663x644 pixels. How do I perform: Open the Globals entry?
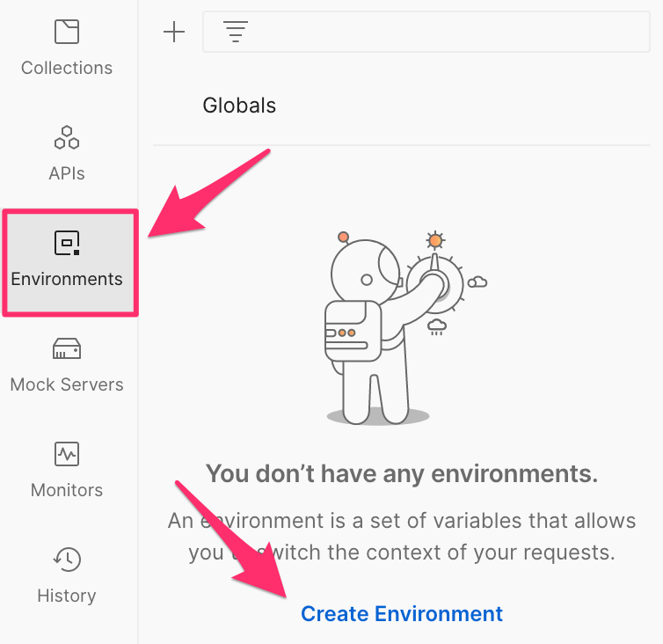point(239,106)
